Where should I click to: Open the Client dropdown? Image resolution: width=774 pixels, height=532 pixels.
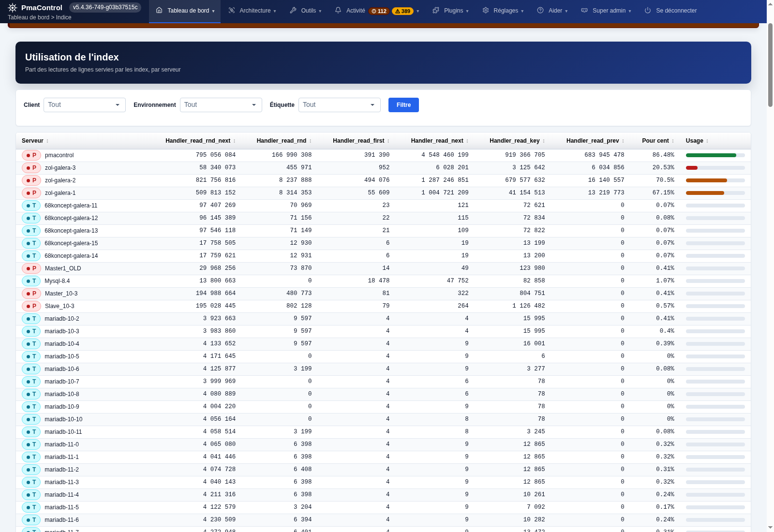pyautogui.click(x=85, y=105)
